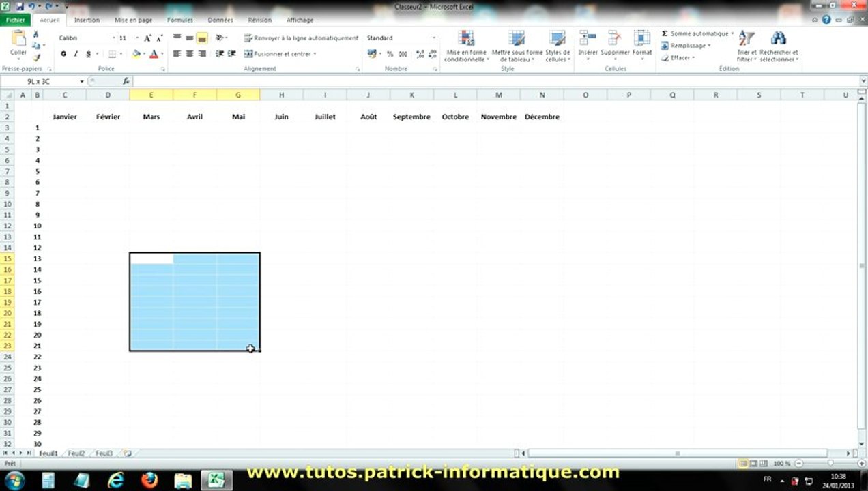Switch to Page Layout view in status bar

[x=754, y=464]
